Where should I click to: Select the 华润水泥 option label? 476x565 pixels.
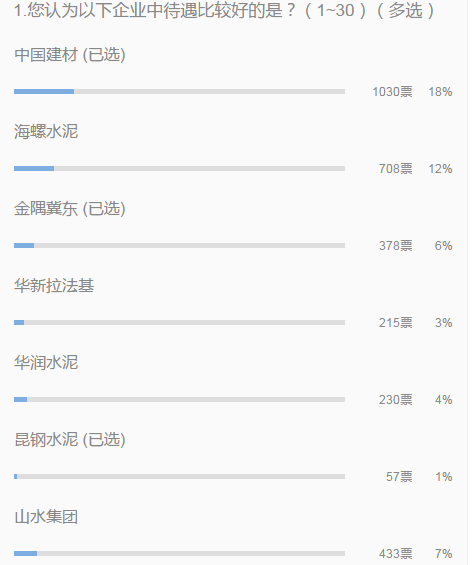tap(46, 362)
